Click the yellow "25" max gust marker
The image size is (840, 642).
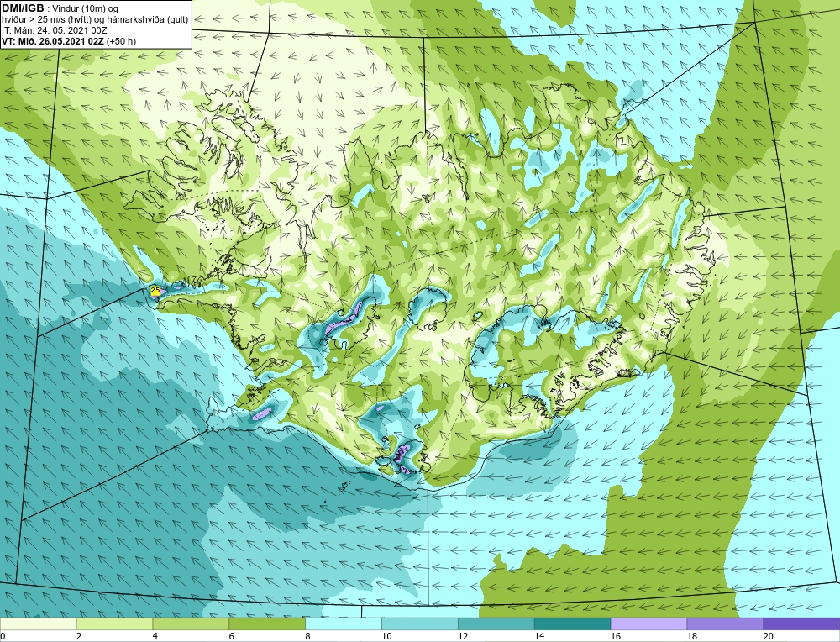pos(155,290)
